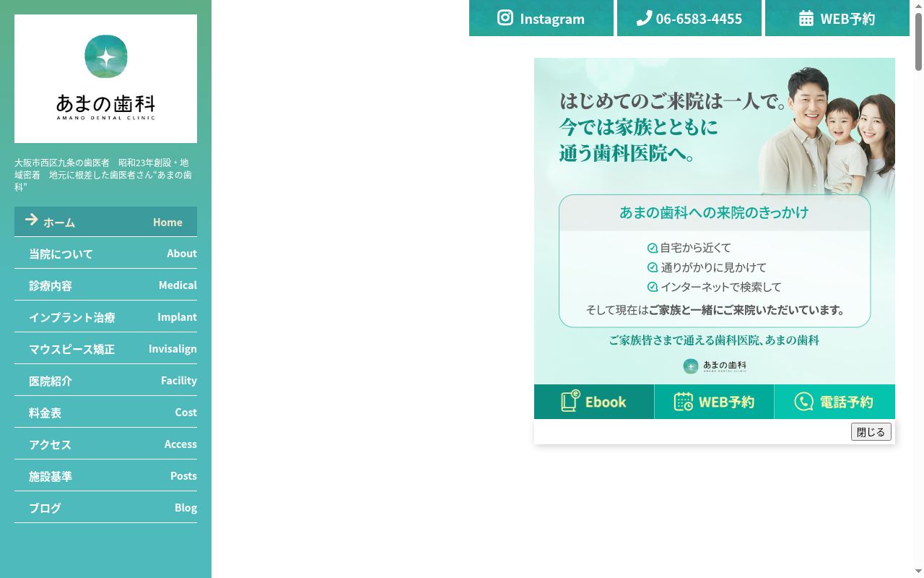This screenshot has height=578, width=924.
Task: Click the vertical page scrollbar thumb
Action: (918, 41)
